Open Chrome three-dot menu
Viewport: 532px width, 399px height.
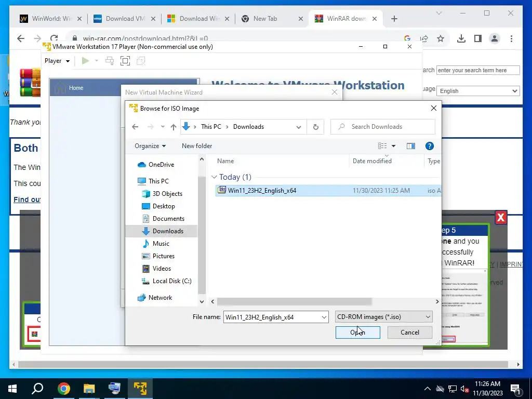tap(511, 38)
